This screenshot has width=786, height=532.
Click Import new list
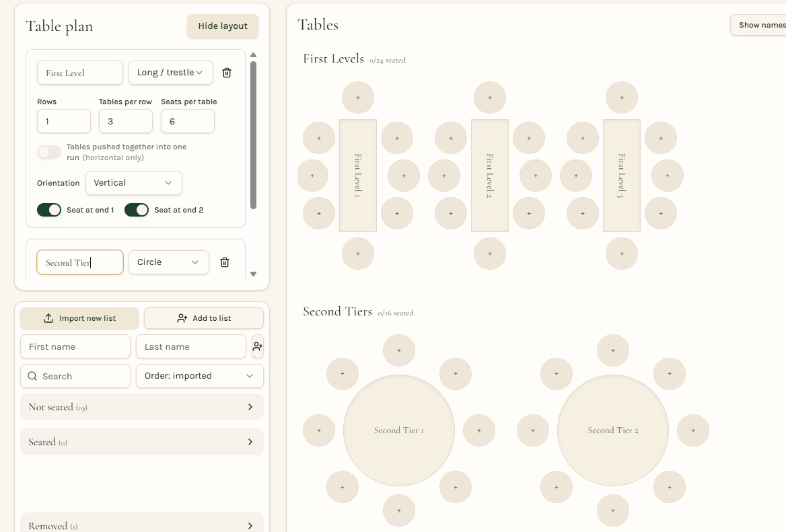click(79, 318)
